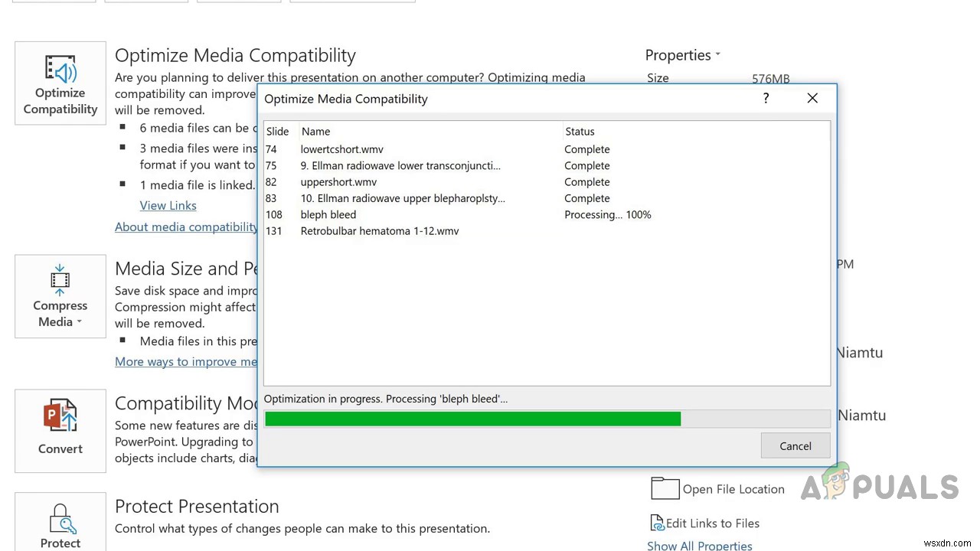Image resolution: width=980 pixels, height=551 pixels.
Task: Open the Compress Media dropdown button
Action: tap(60, 297)
